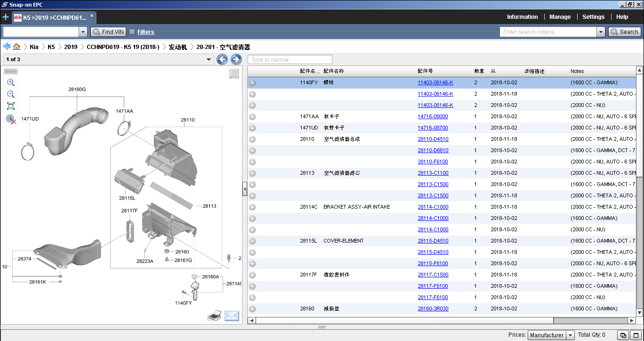Fit the diagram to the window

(x=11, y=106)
